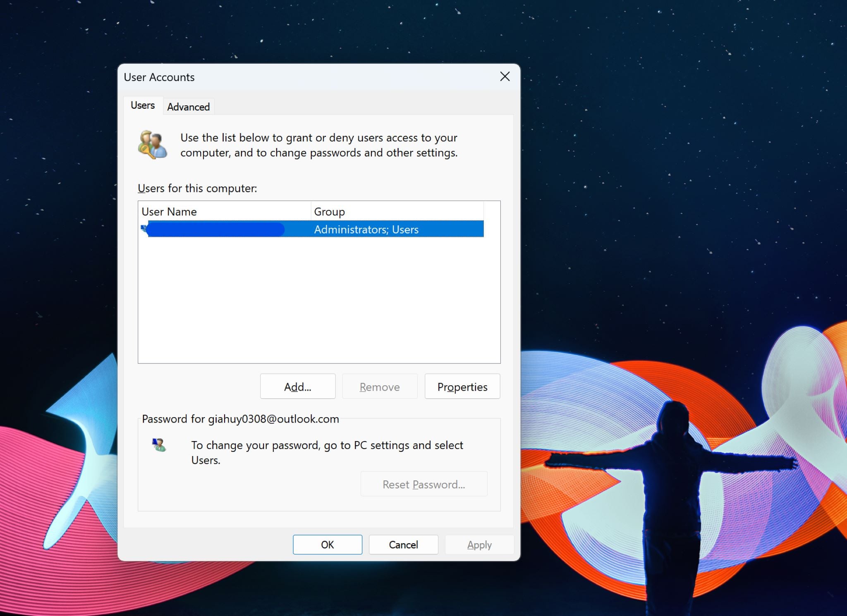This screenshot has width=847, height=616.
Task: Click the redacted user name entry
Action: [x=216, y=229]
